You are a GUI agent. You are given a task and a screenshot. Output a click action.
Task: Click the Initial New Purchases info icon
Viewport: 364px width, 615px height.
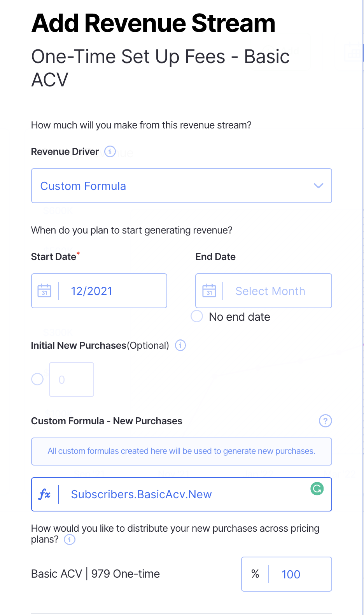(180, 345)
